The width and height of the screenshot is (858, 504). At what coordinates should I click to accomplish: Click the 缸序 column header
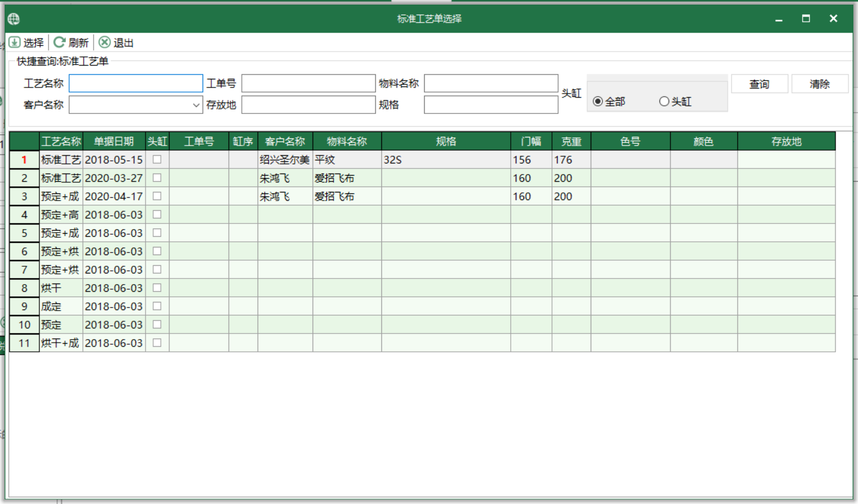(243, 142)
